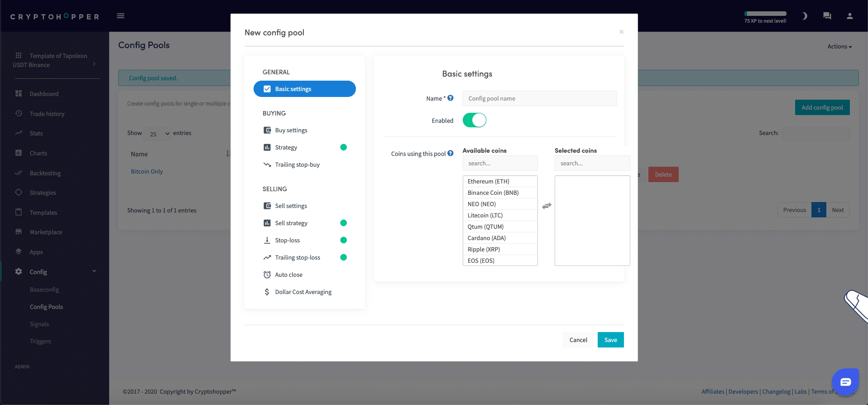Go to Baseconfig in the sidebar

tap(44, 289)
